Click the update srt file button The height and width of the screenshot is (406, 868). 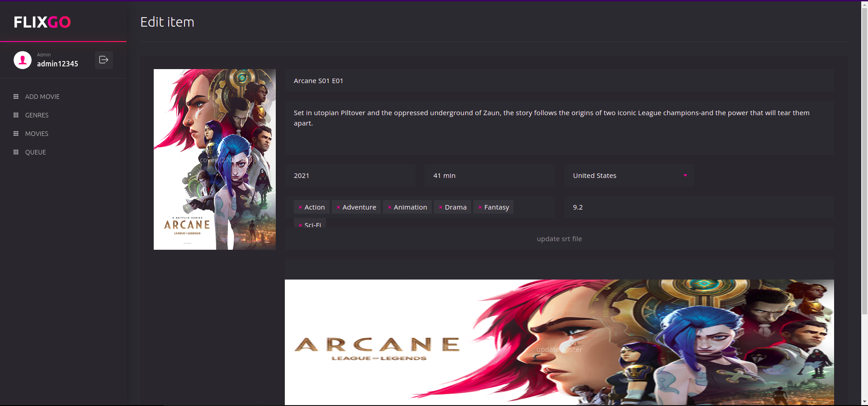point(559,239)
